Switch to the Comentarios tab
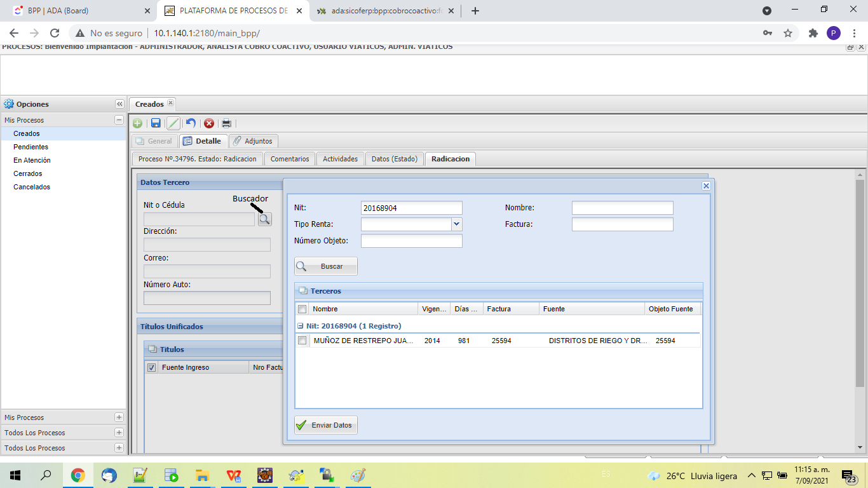Viewport: 868px width, 488px height. [x=290, y=159]
